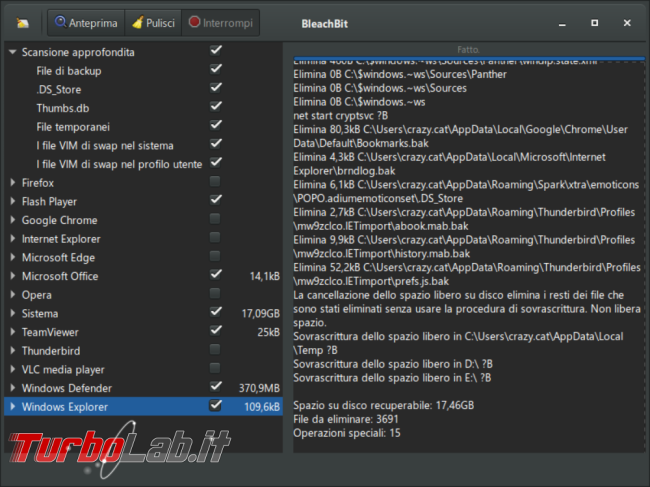650x487 pixels.
Task: Select the Windows Defender row label
Action: click(x=67, y=388)
